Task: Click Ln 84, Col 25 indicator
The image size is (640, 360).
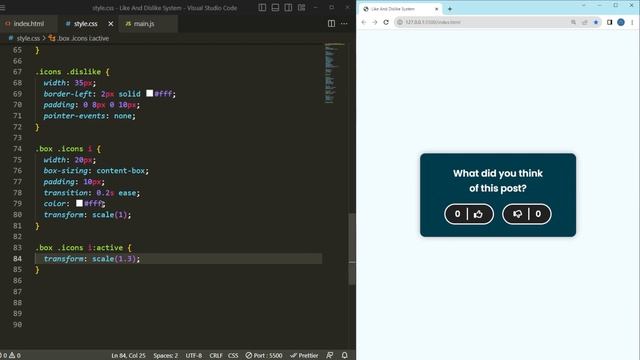Action: (x=128, y=356)
